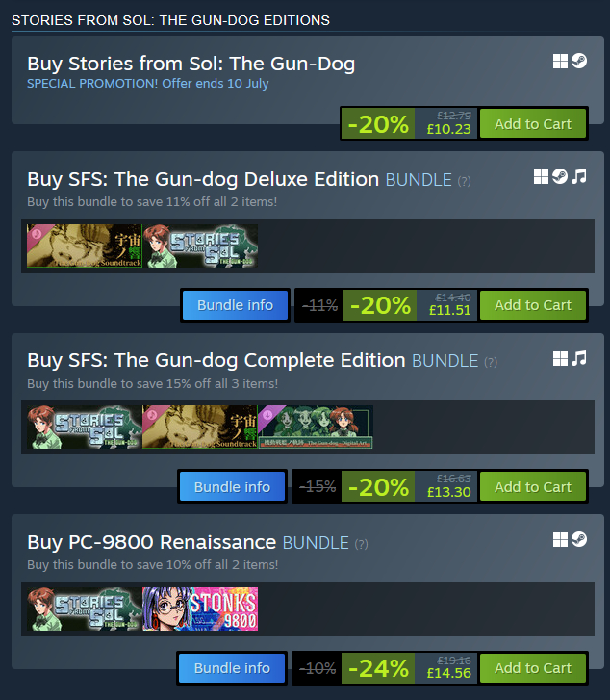This screenshot has height=700, width=610.
Task: Click music note icon on Deluxe Edition bundle
Action: [x=579, y=177]
